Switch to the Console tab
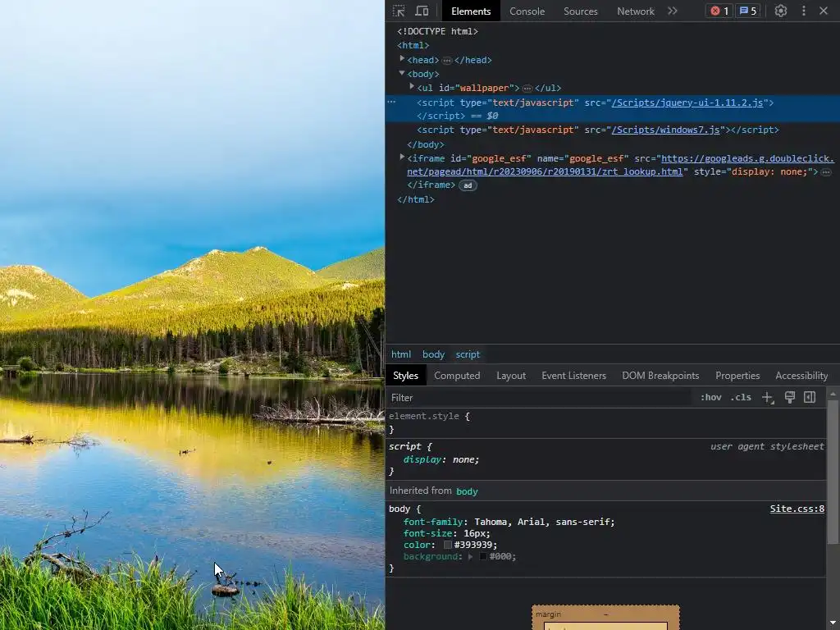The image size is (840, 630). tap(527, 11)
